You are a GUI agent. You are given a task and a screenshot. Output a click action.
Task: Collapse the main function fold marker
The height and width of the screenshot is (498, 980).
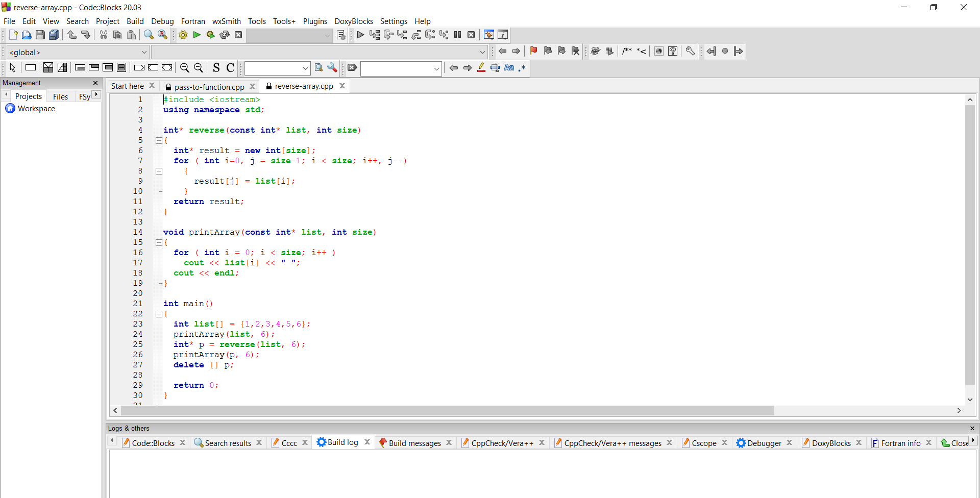(x=159, y=314)
